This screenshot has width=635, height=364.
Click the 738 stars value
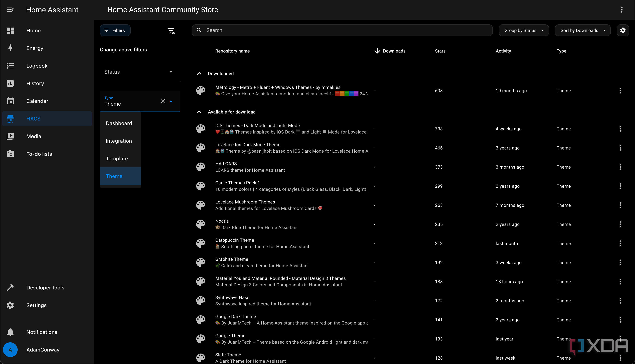[439, 129]
